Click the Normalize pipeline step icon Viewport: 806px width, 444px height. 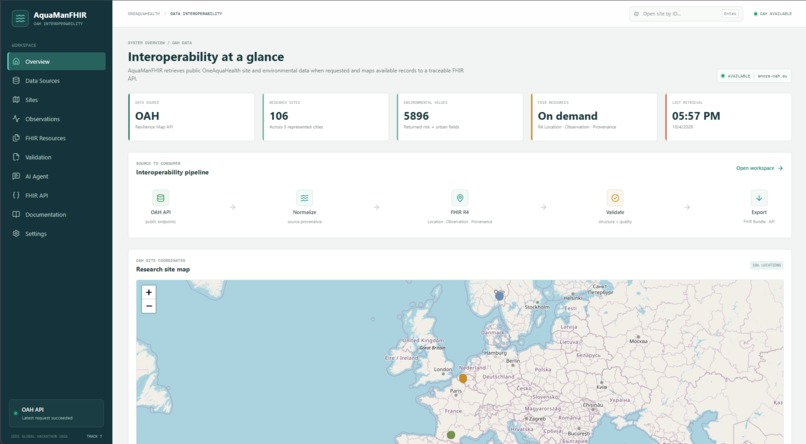point(304,198)
